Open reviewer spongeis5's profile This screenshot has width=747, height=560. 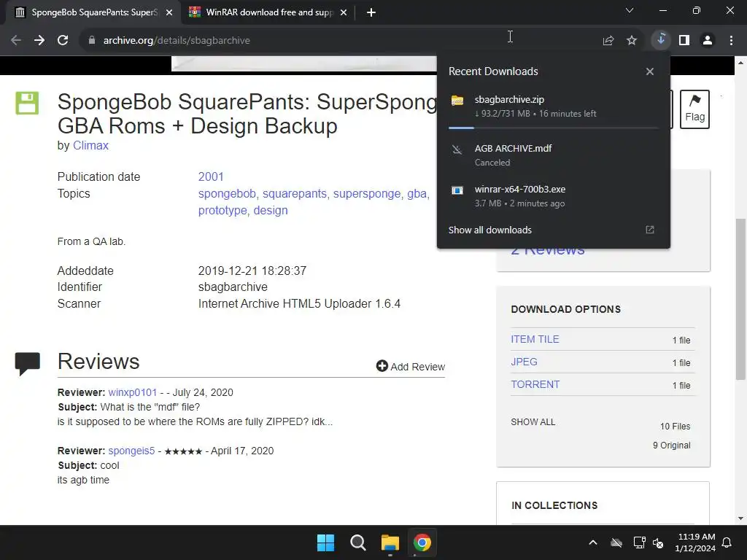131,451
